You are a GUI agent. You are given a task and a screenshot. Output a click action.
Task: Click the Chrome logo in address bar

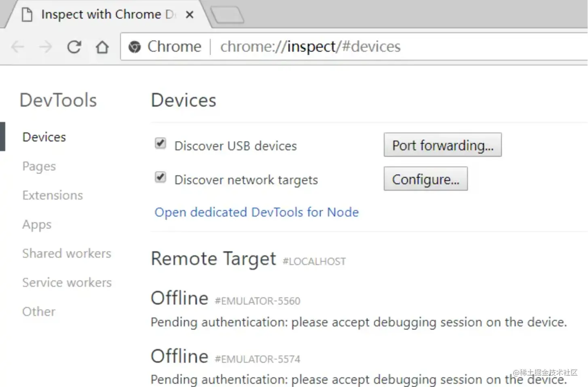point(135,47)
